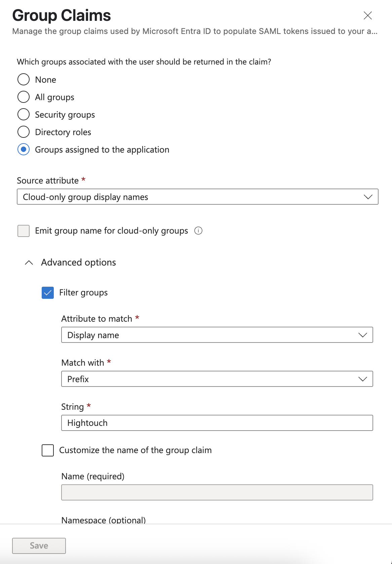Close the Group Claims panel
Screen dimensions: 392x564
tap(368, 15)
